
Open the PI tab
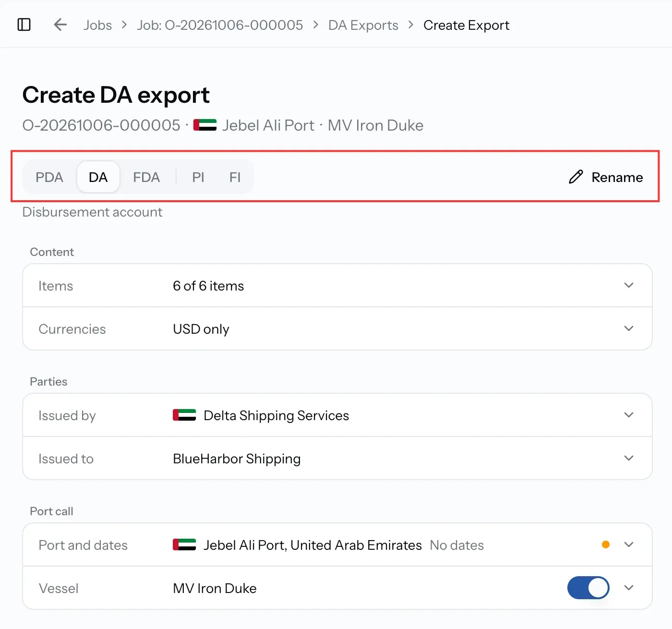[198, 177]
